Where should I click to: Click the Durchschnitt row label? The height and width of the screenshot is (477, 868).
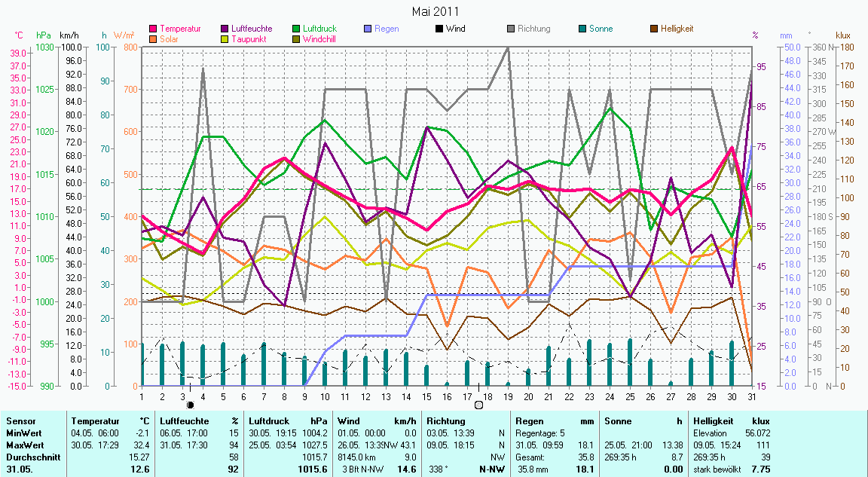click(31, 457)
